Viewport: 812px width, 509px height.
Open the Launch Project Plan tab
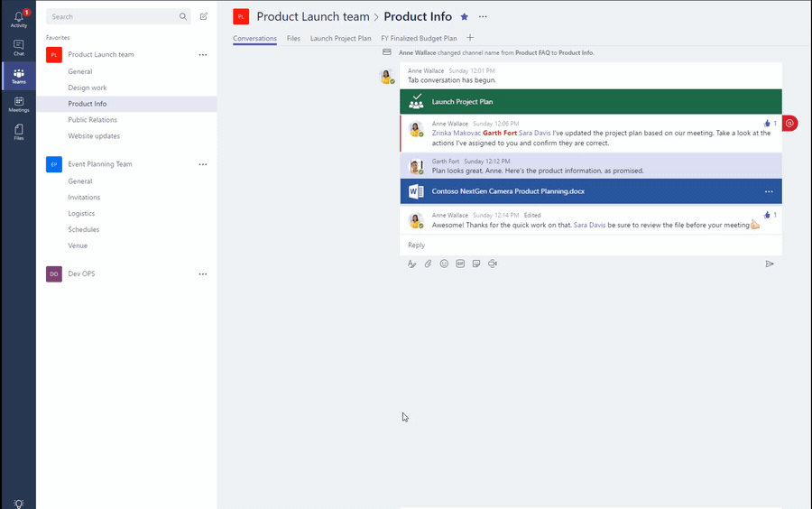[341, 38]
